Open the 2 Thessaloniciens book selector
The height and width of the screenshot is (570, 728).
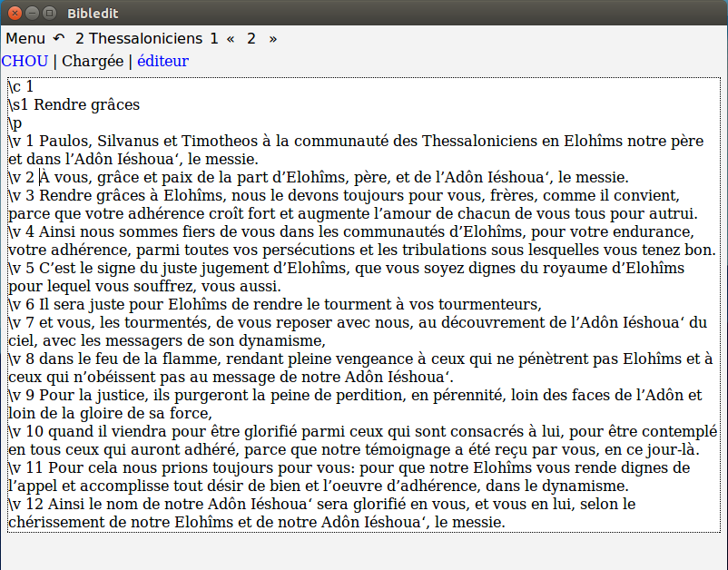139,38
